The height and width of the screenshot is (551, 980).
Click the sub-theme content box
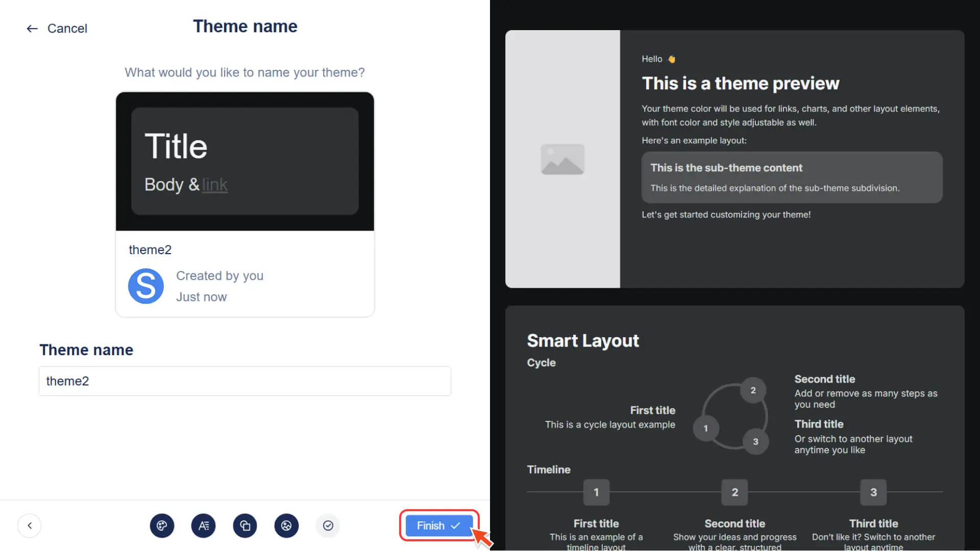point(792,178)
